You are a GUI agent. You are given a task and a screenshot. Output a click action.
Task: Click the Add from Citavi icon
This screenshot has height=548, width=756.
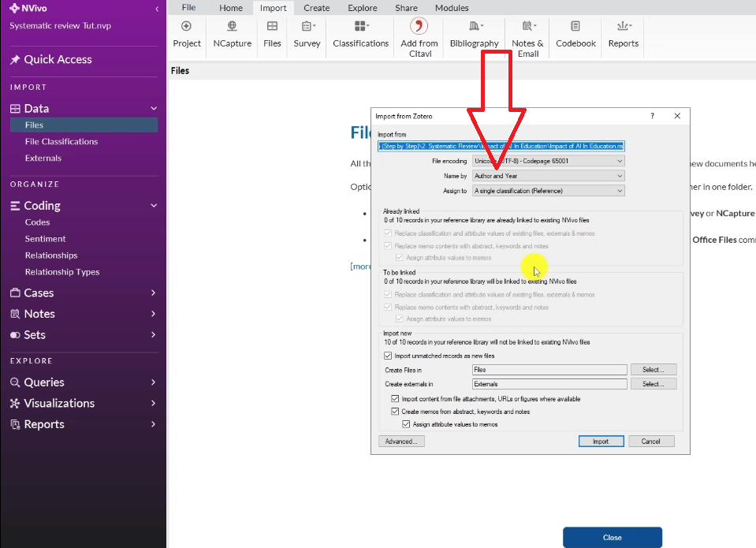click(x=419, y=26)
